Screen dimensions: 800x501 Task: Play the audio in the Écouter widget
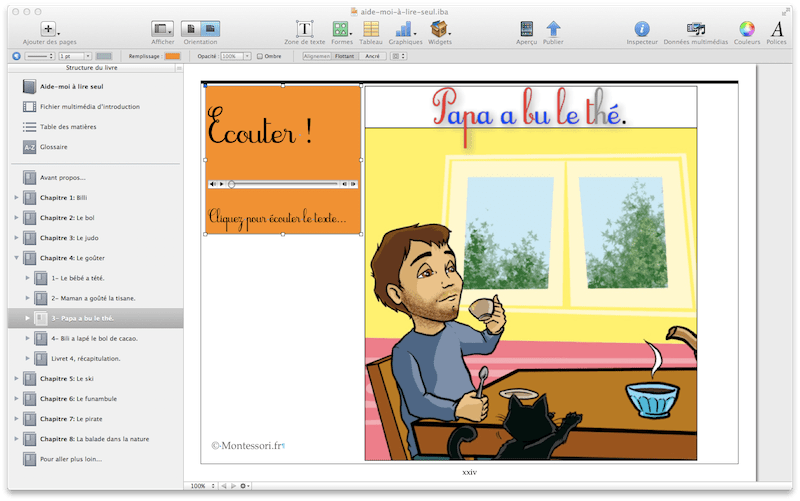click(x=222, y=184)
